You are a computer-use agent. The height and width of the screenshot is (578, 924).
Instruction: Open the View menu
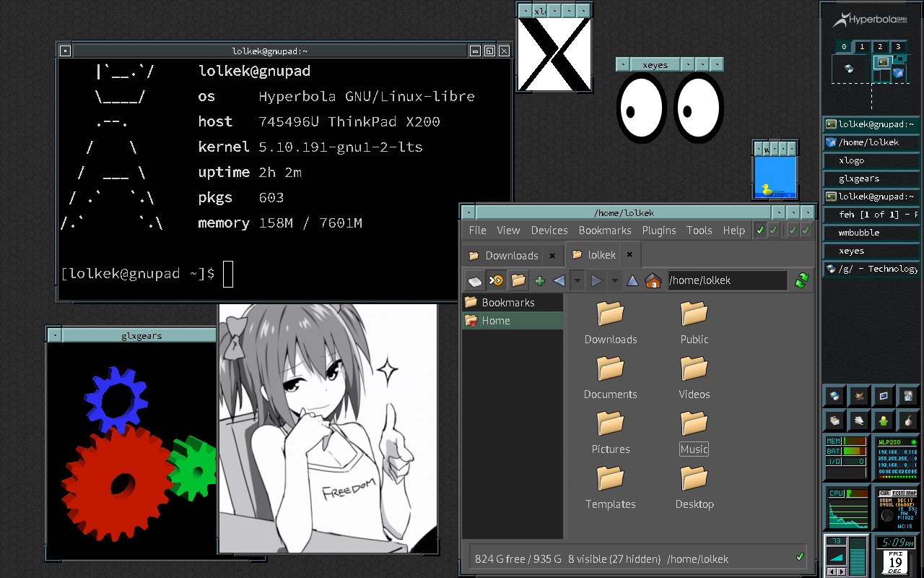[x=508, y=230]
